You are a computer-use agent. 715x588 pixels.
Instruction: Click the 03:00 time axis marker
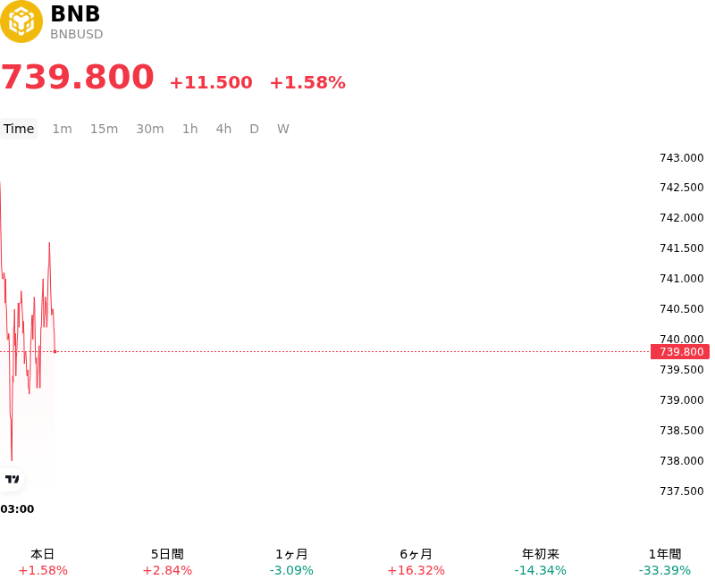(x=17, y=509)
